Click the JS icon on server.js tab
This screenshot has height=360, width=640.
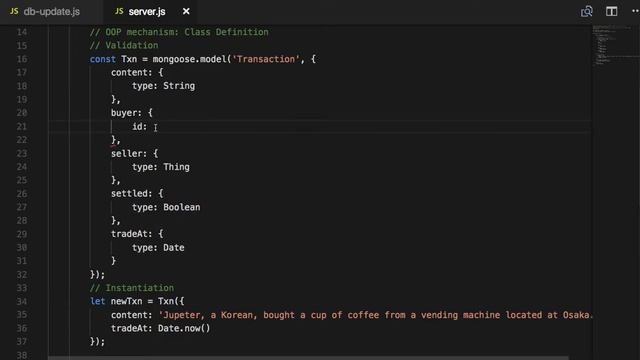click(119, 11)
